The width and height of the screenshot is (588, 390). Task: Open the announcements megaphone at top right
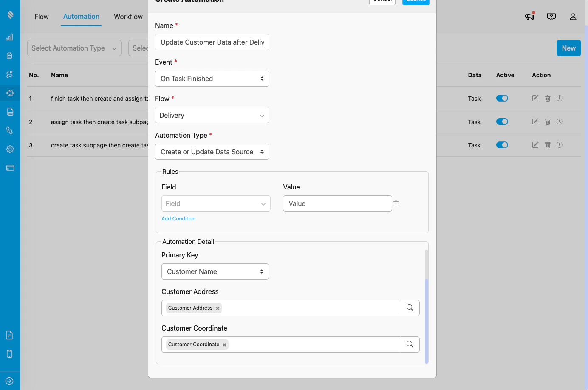tap(529, 16)
